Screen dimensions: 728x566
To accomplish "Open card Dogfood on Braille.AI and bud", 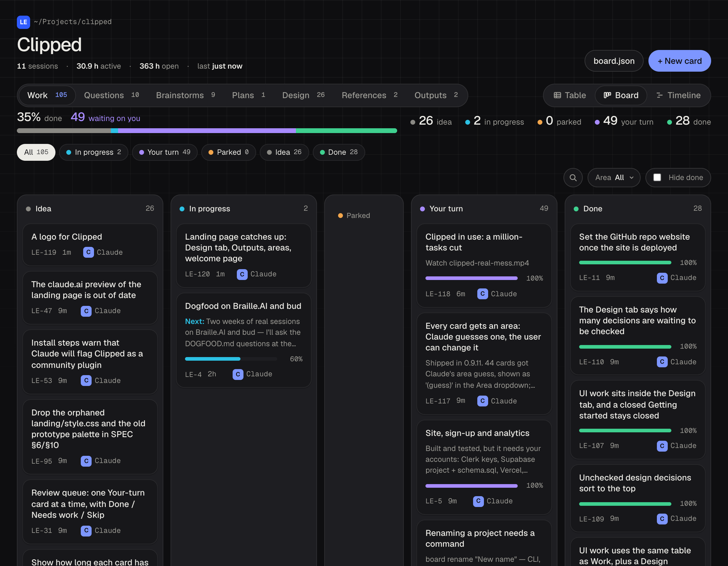I will click(244, 340).
